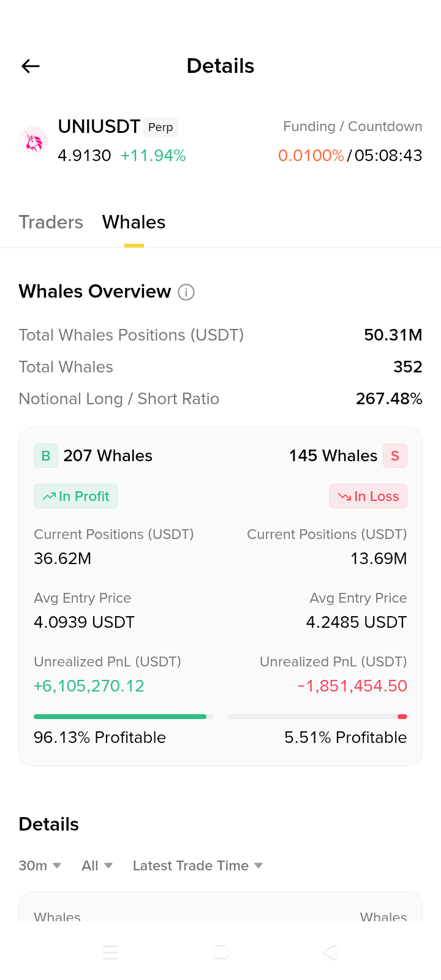Tap the red S sell badge
This screenshot has width=441, height=980.
[x=395, y=456]
